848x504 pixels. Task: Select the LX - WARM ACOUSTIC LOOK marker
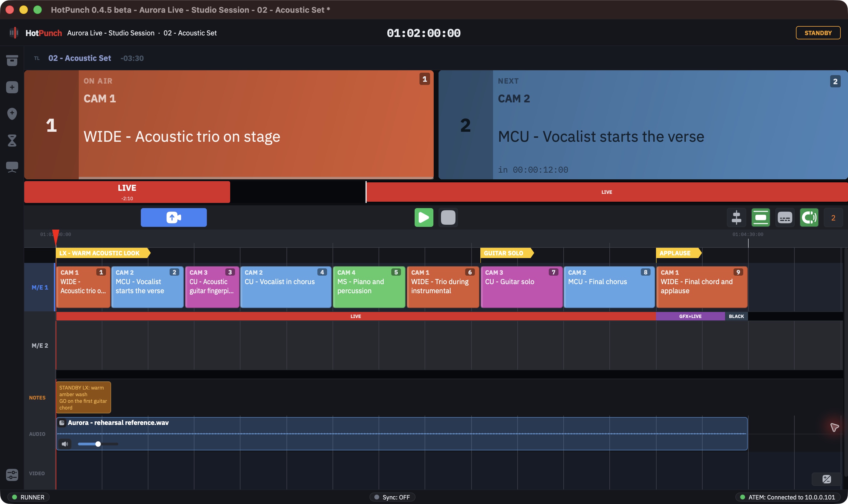(103, 253)
